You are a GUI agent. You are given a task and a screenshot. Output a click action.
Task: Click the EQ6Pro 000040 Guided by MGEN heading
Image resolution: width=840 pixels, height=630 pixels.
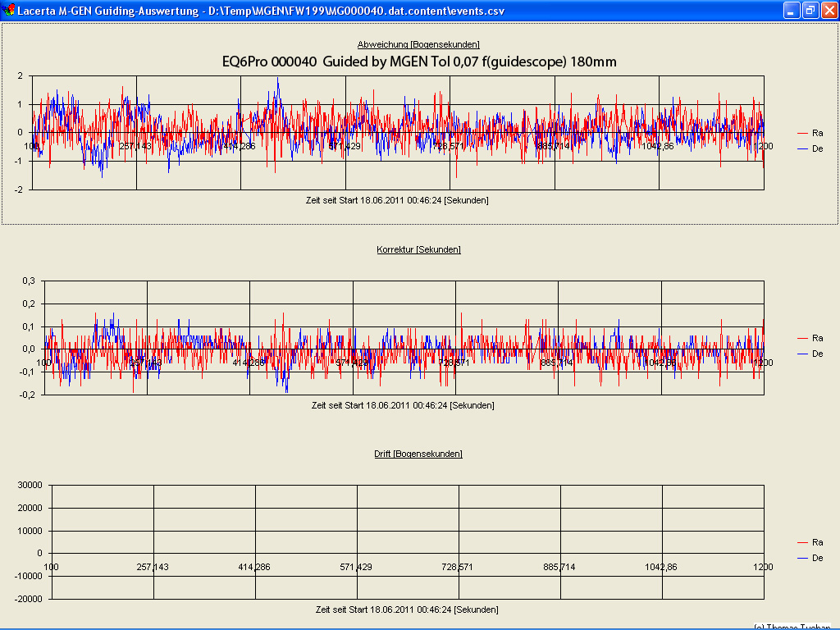pyautogui.click(x=419, y=62)
